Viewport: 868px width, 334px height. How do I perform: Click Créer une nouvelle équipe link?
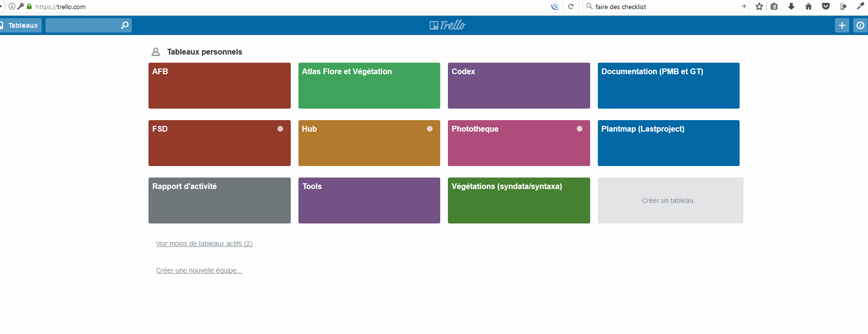[199, 270]
